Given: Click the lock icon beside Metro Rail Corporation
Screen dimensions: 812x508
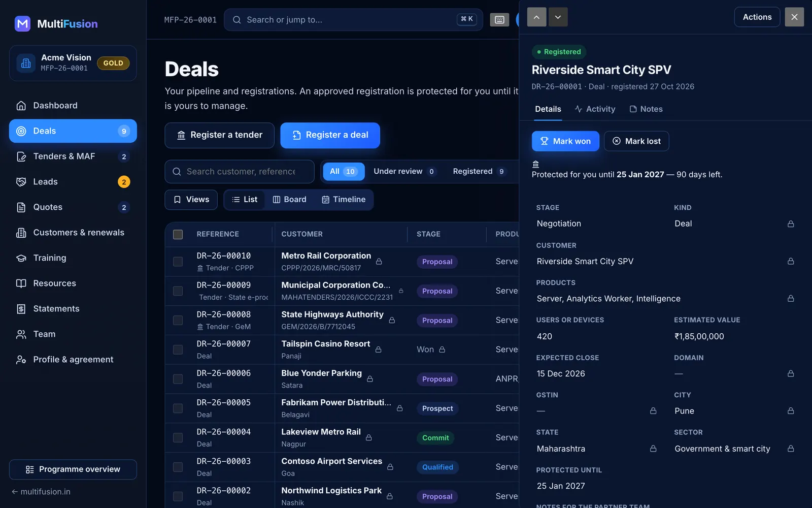Looking at the screenshot, I should 379,262.
